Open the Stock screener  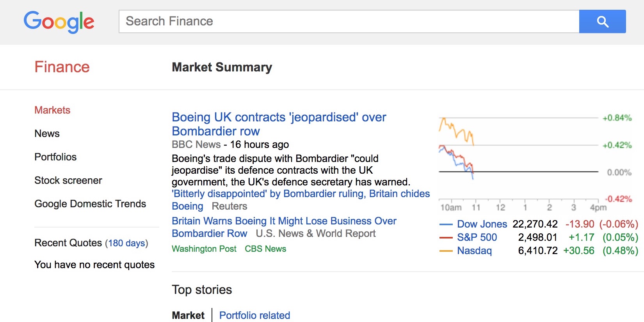click(x=68, y=180)
